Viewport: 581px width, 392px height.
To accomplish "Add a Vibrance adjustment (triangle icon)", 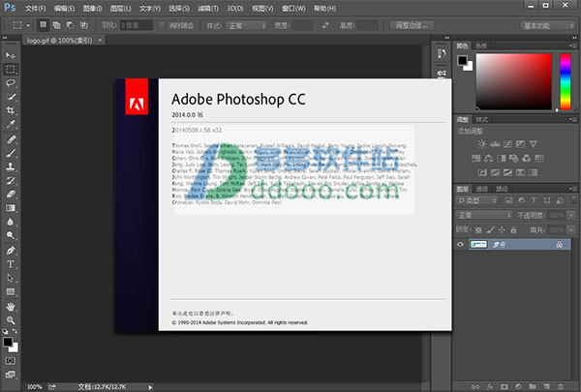I will (x=534, y=144).
